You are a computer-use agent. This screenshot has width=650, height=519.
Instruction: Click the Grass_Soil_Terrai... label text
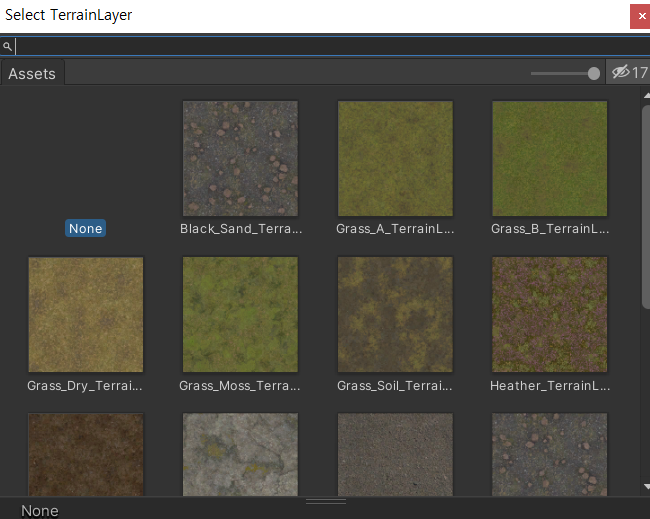[x=395, y=386]
